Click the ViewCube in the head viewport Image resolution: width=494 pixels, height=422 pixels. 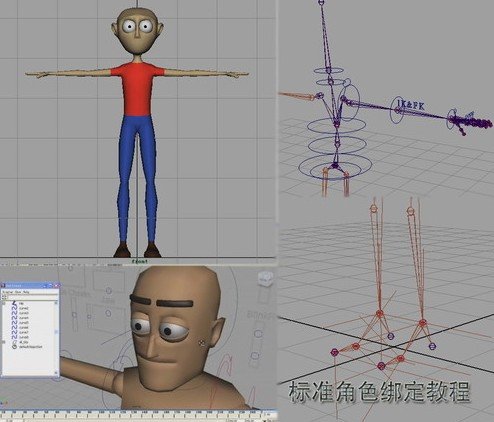pos(266,279)
